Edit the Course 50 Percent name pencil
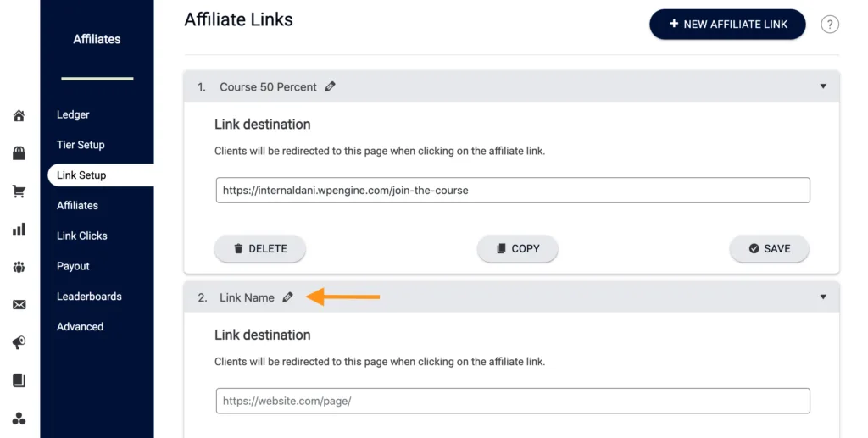The width and height of the screenshot is (868, 438). [330, 86]
